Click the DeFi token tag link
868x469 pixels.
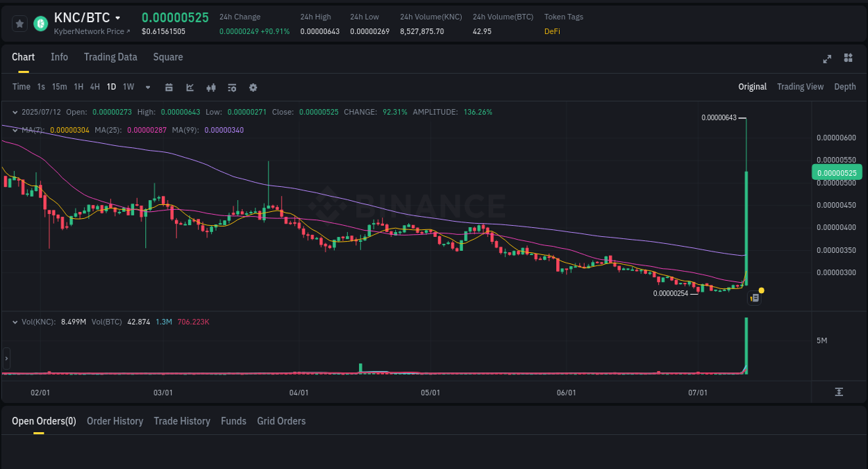(x=552, y=31)
